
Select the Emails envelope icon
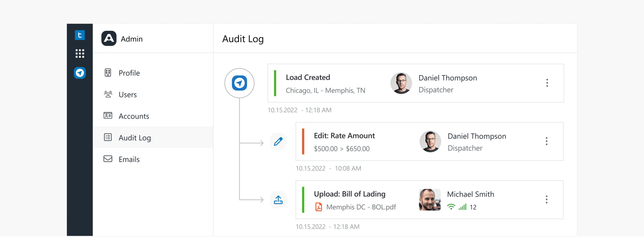click(108, 159)
